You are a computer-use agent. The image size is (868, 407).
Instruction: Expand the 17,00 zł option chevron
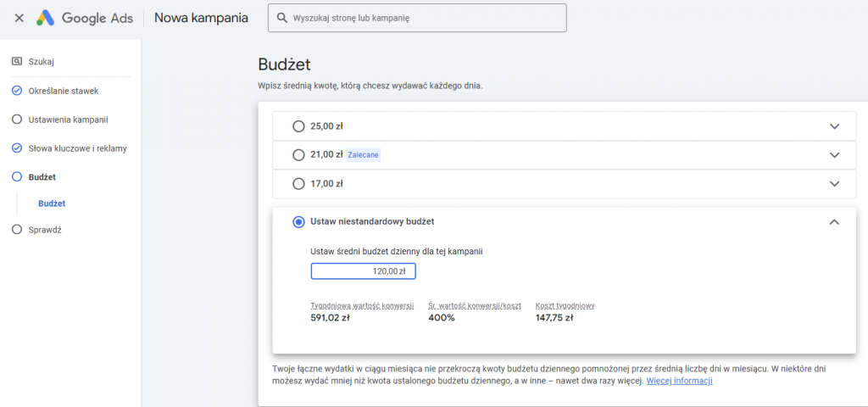pyautogui.click(x=834, y=183)
